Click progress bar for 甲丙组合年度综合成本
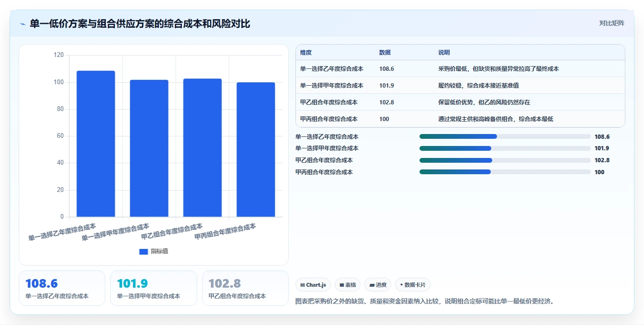 [x=505, y=172]
